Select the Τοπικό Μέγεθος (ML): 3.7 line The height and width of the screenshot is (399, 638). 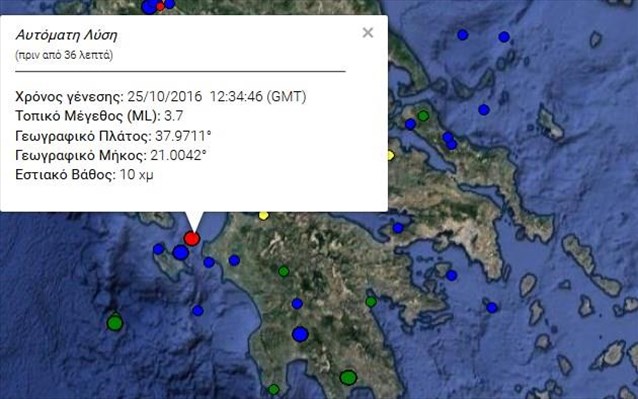tap(99, 116)
